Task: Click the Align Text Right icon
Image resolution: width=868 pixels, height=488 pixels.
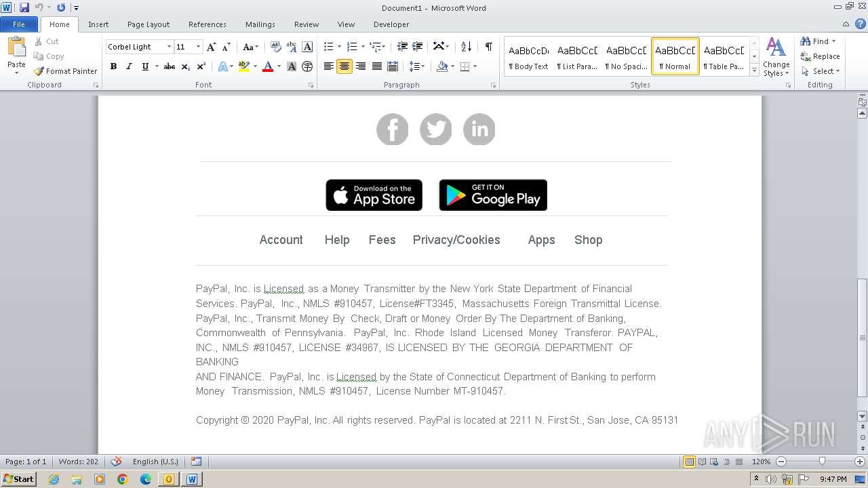Action: click(361, 66)
